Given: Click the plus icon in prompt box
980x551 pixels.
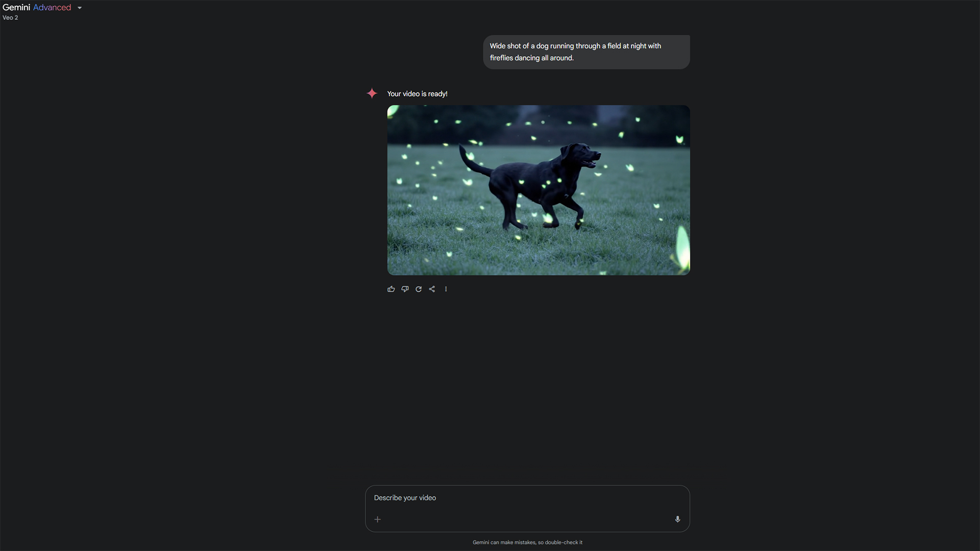Looking at the screenshot, I should click(378, 519).
